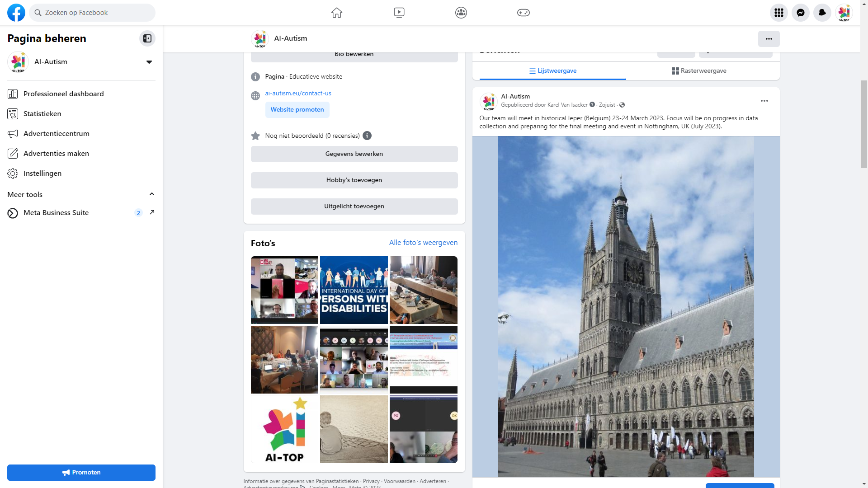The height and width of the screenshot is (488, 868).
Task: Open the Messenger icon
Action: [800, 13]
